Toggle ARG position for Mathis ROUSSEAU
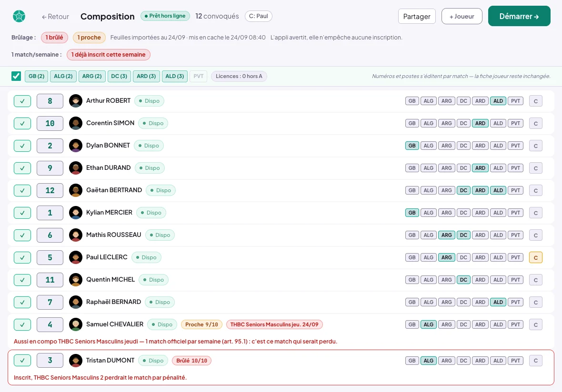Image resolution: width=562 pixels, height=392 pixels. [x=446, y=235]
